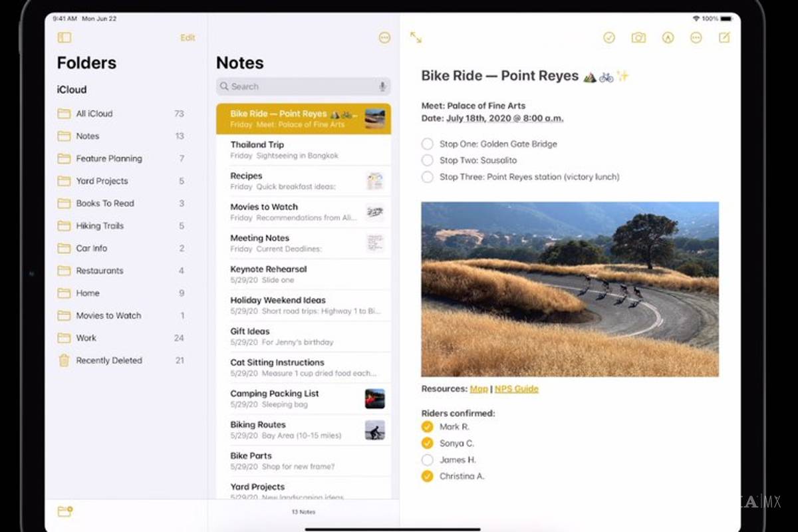Tap the microphone in search field
798x532 pixels.
[x=382, y=86]
